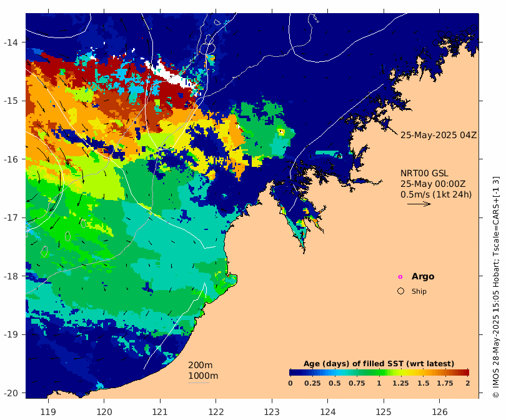The width and height of the screenshot is (506, 420).
Task: Click the '1000m' depth contour label
Action: click(x=203, y=376)
